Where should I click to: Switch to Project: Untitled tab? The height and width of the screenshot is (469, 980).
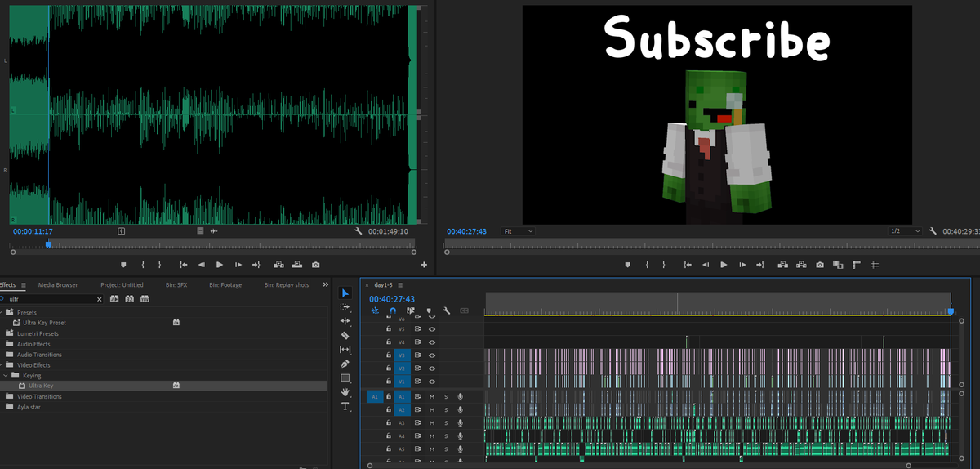(x=122, y=284)
